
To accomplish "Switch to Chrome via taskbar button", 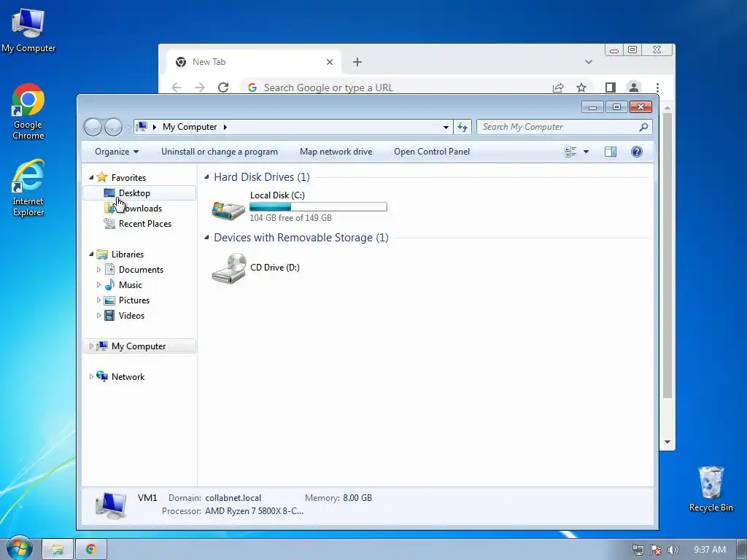I will pyautogui.click(x=91, y=550).
